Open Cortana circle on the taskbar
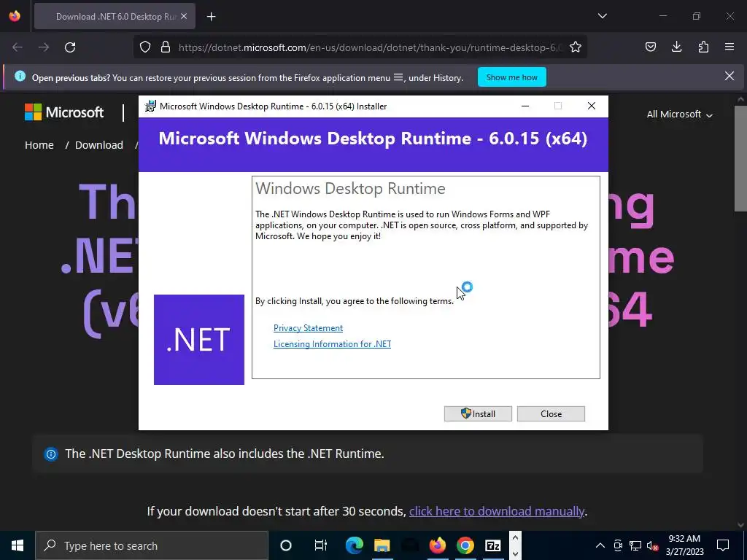Viewport: 747px width, 560px height. tap(286, 545)
